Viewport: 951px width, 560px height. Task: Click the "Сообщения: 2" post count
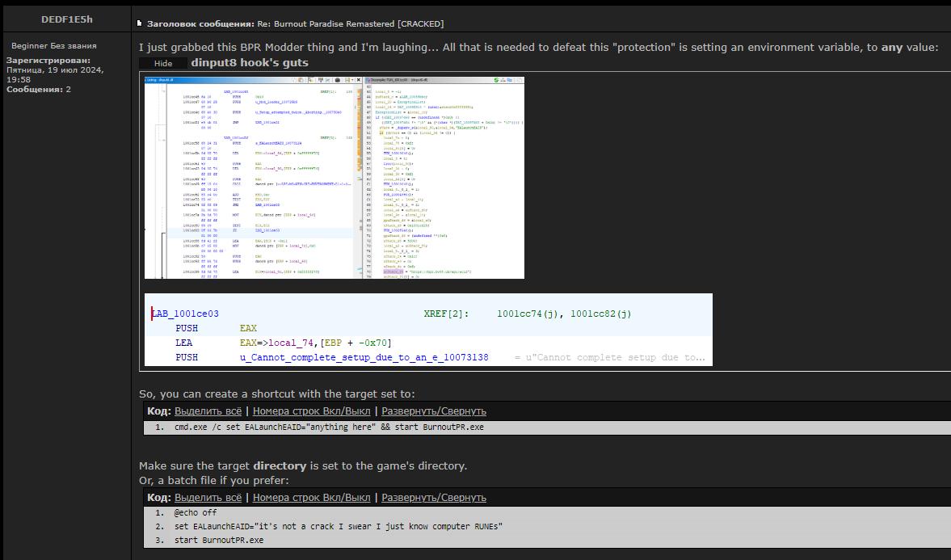pos(39,89)
